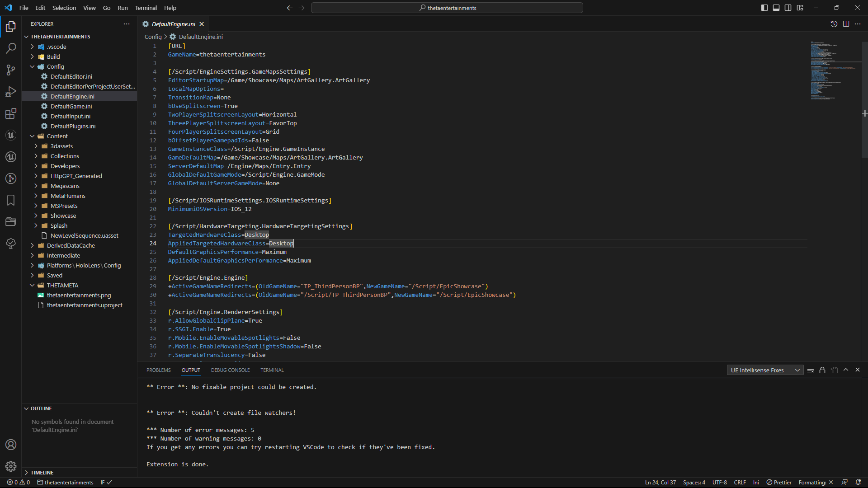Open the UE Intellisense Fixes output dropdown
Image resolution: width=868 pixels, height=488 pixels.
pyautogui.click(x=765, y=370)
